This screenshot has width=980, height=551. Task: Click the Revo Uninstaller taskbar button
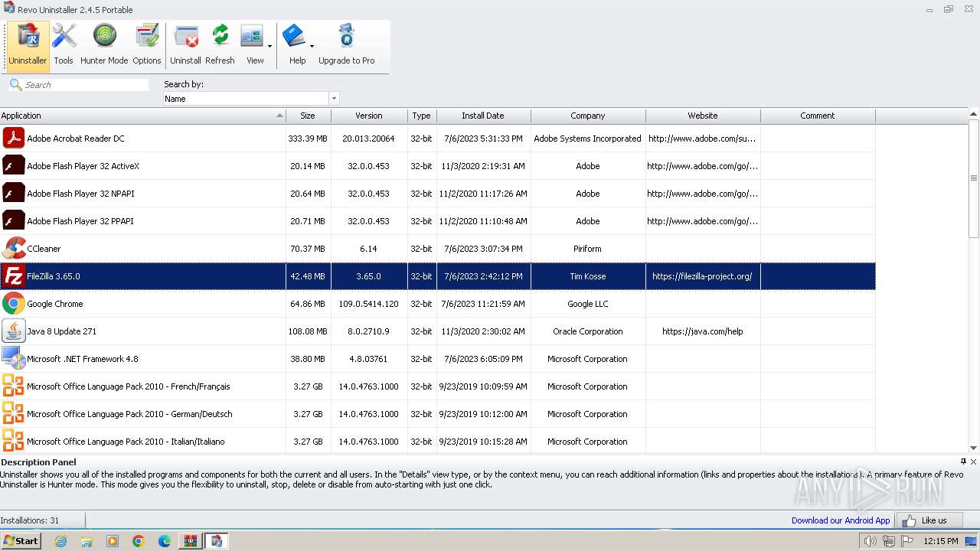pos(217,541)
